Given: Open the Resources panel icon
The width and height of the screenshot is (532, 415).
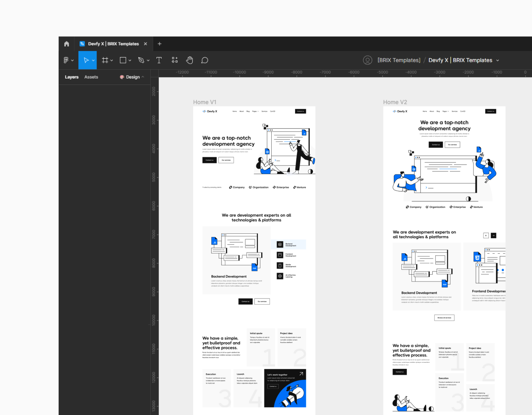Looking at the screenshot, I should (174, 60).
